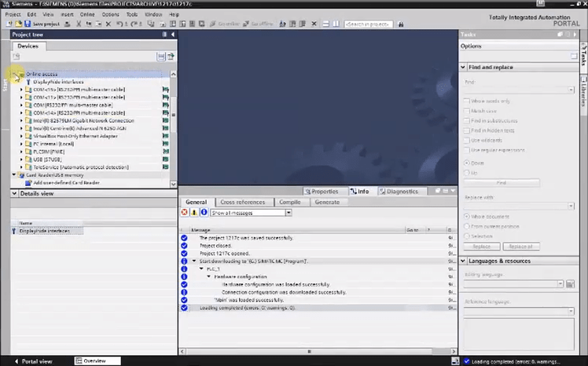Click the Search in project field

click(370, 24)
